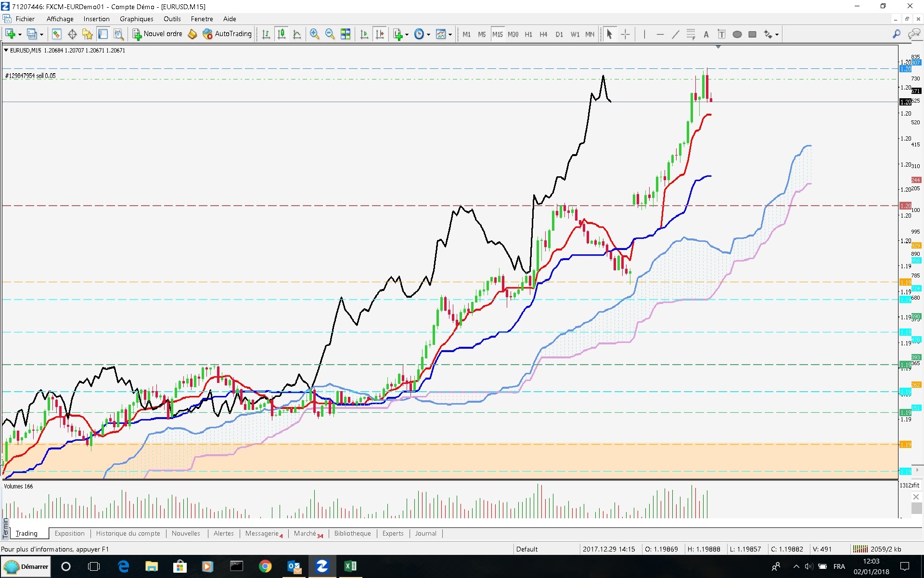Select the M15 timeframe
Viewport: 924px width, 578px height.
click(x=497, y=34)
